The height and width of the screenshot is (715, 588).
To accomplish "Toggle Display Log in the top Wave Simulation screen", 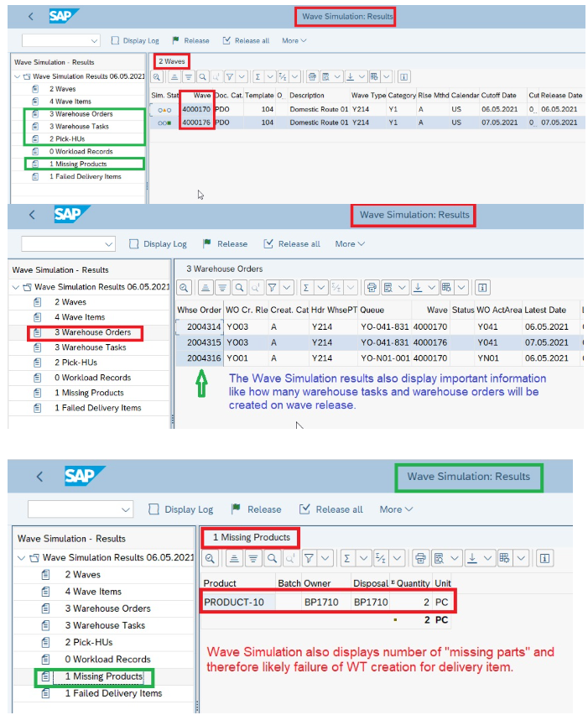I will point(116,40).
